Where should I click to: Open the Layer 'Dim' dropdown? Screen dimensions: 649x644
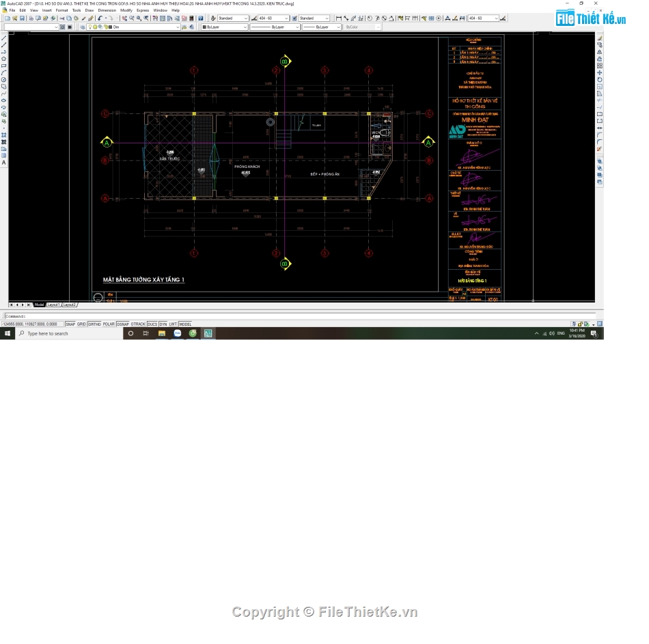click(x=133, y=27)
